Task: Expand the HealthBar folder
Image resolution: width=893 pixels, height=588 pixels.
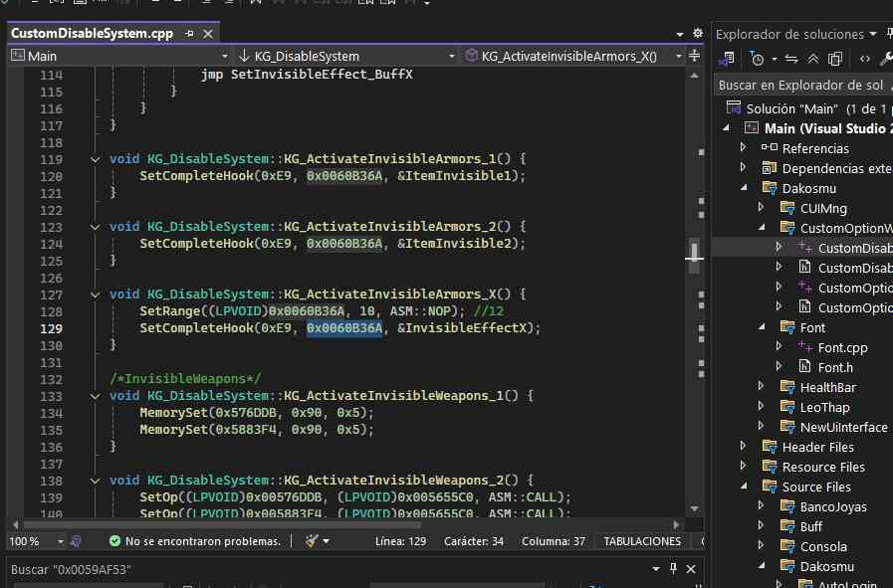Action: tap(761, 386)
